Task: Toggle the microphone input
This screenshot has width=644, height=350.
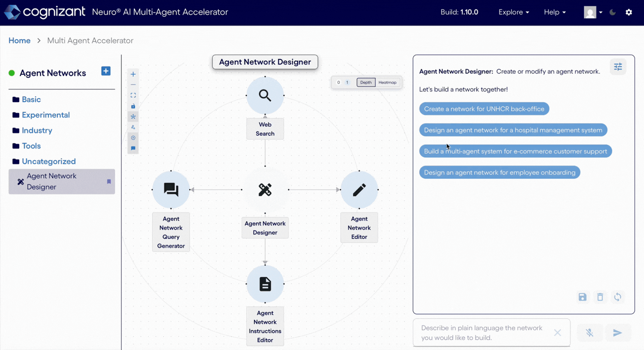Action: click(589, 333)
